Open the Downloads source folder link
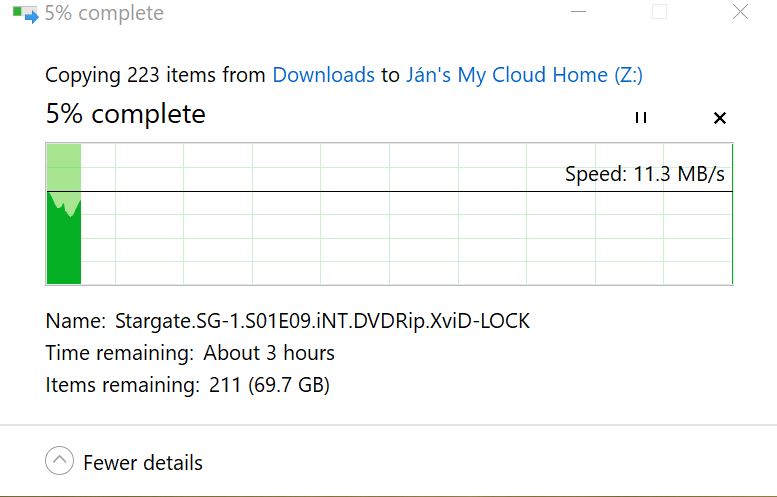 [x=324, y=75]
